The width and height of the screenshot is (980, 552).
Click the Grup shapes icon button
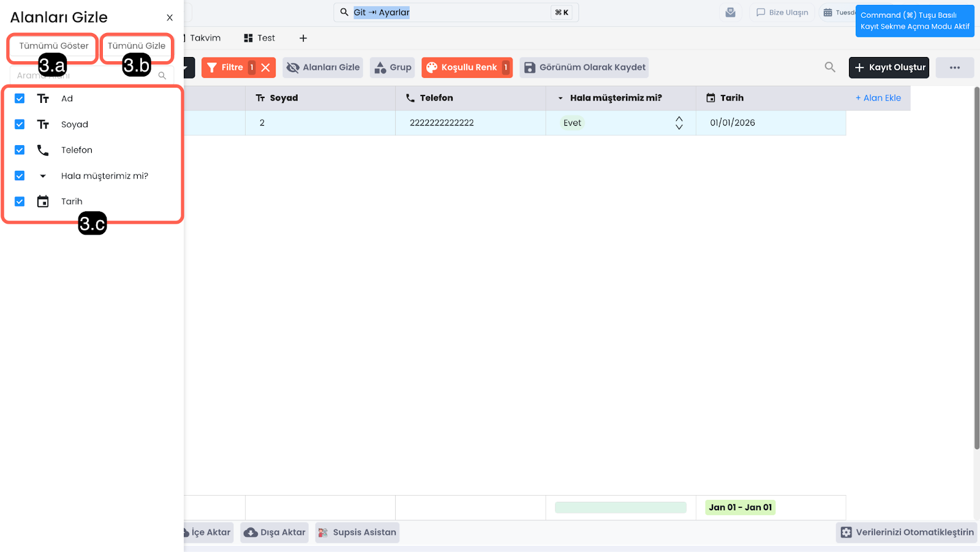point(393,67)
